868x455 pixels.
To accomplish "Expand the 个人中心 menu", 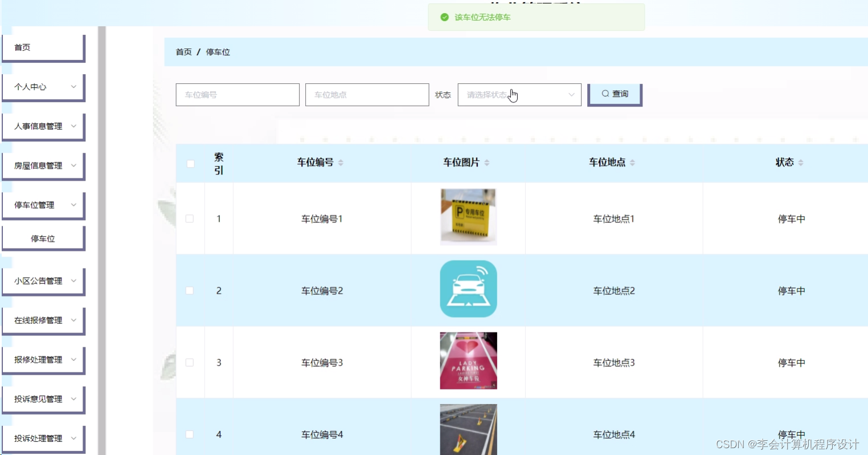I will point(43,87).
